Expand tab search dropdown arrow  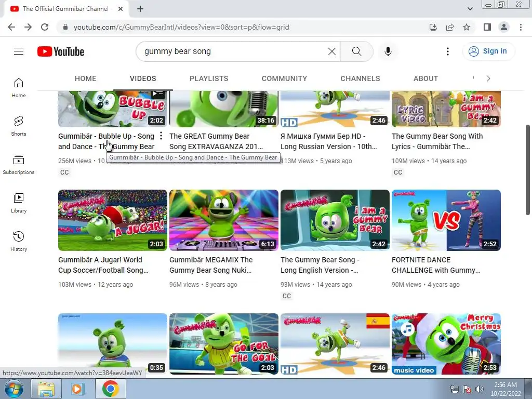point(470,9)
